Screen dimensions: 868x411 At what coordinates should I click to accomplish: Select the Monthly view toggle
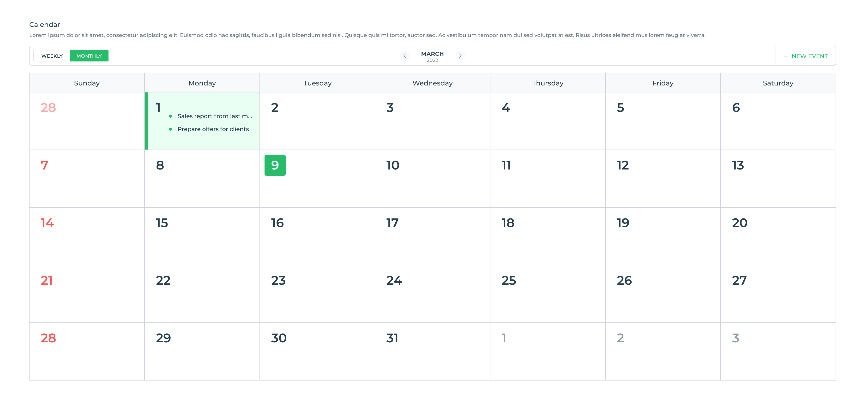pyautogui.click(x=89, y=56)
